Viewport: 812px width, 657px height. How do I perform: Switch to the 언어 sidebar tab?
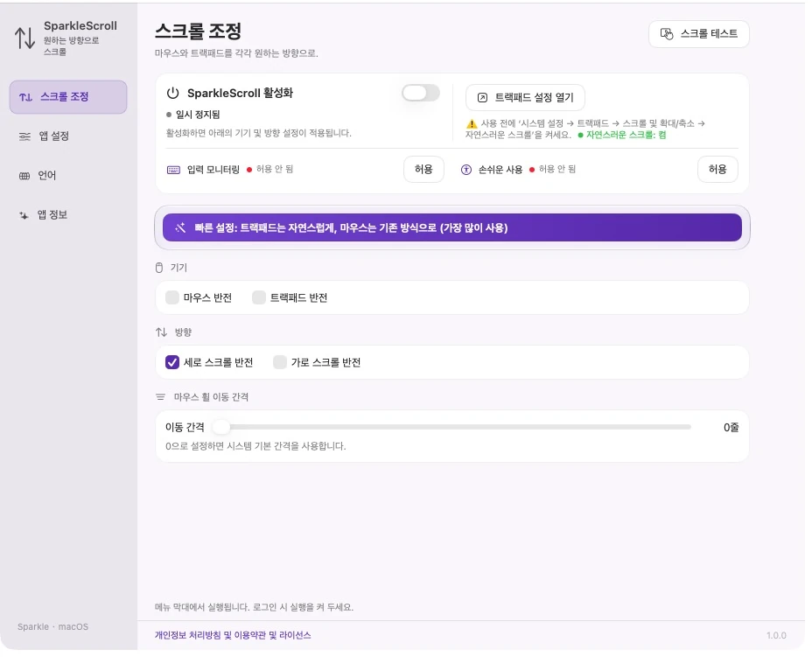pos(68,177)
